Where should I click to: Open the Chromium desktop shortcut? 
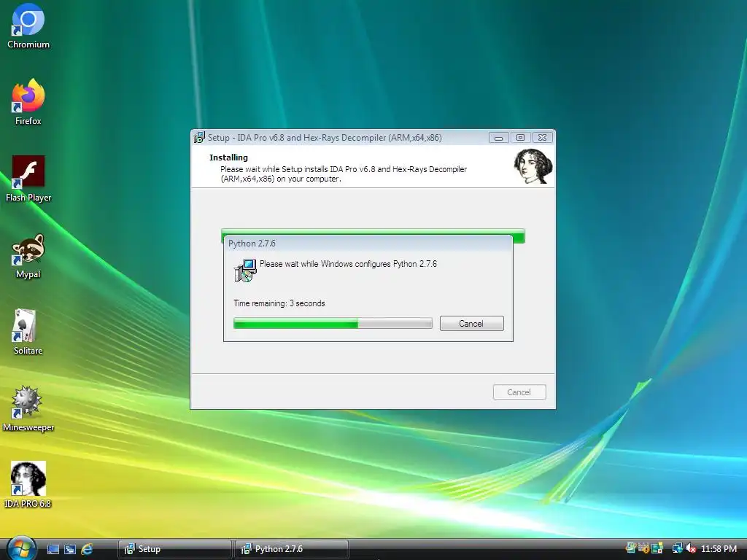click(28, 26)
